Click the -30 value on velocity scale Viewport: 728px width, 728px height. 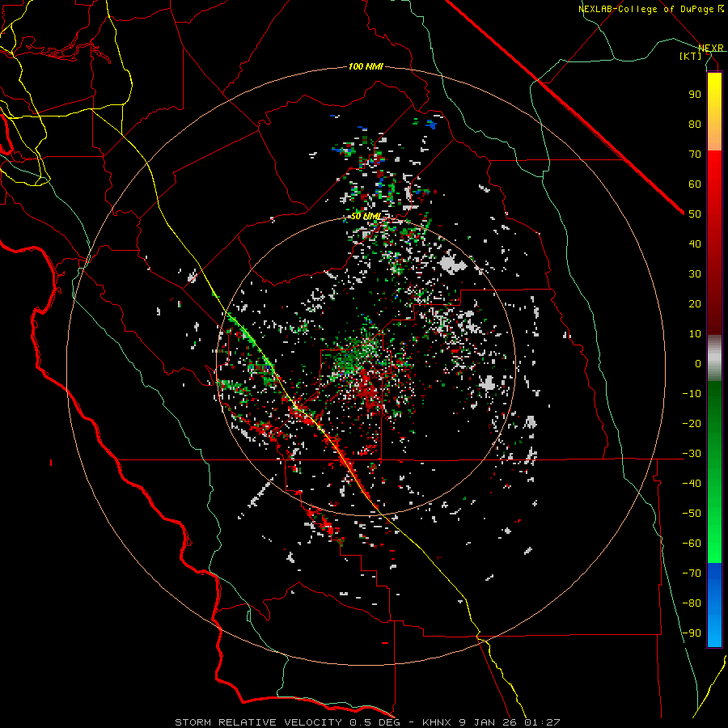click(x=692, y=454)
